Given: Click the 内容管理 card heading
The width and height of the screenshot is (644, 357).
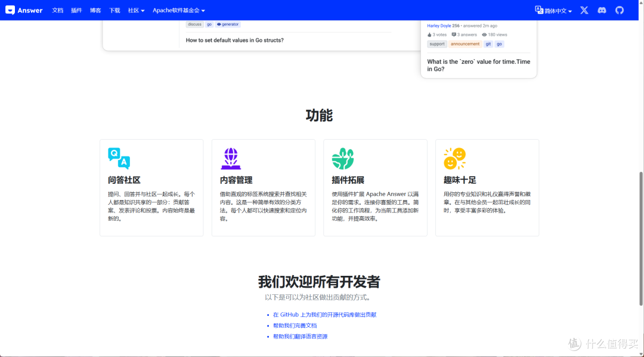Looking at the screenshot, I should (x=236, y=180).
